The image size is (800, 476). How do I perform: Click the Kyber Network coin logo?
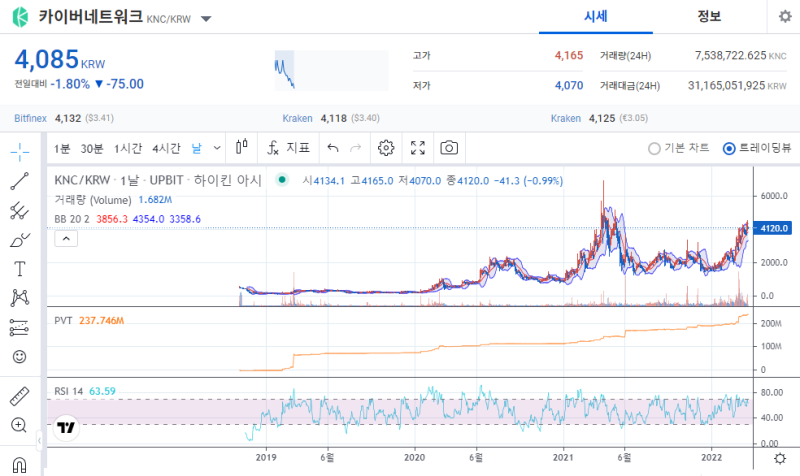pyautogui.click(x=20, y=17)
